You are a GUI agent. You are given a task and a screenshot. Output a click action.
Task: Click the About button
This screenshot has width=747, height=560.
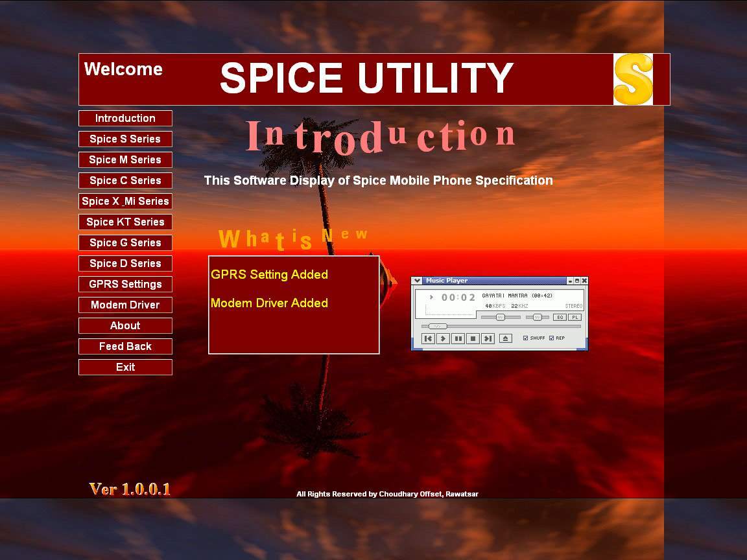125,325
